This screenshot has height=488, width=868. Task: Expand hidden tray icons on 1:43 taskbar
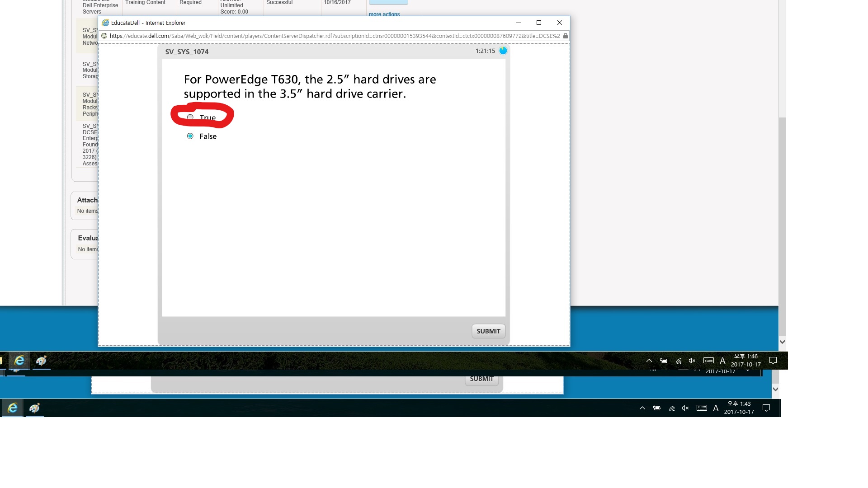pos(642,408)
